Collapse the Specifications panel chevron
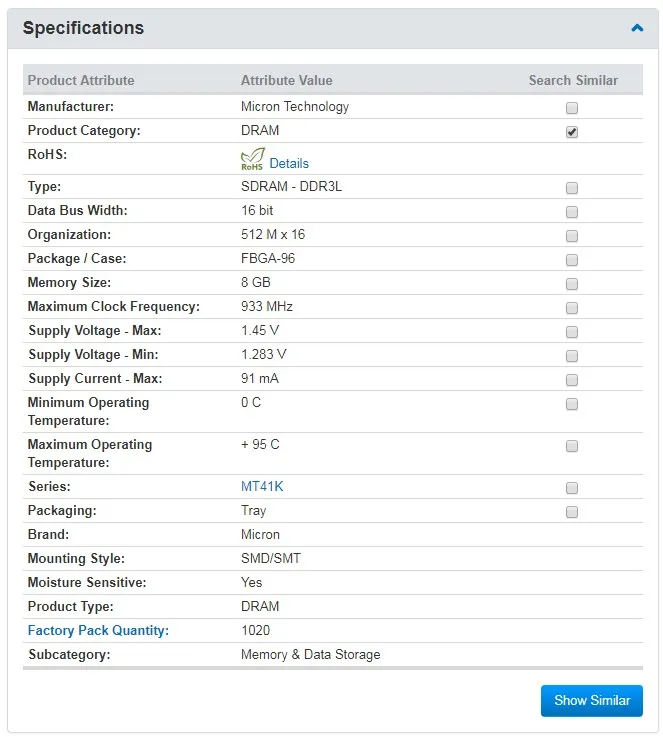Viewport: 663px width, 737px height. point(637,28)
